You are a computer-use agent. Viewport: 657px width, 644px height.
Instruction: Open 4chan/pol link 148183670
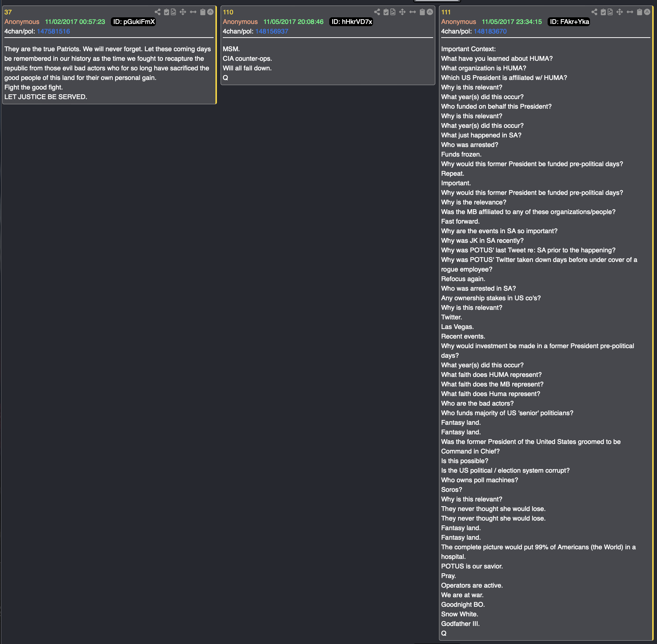490,31
